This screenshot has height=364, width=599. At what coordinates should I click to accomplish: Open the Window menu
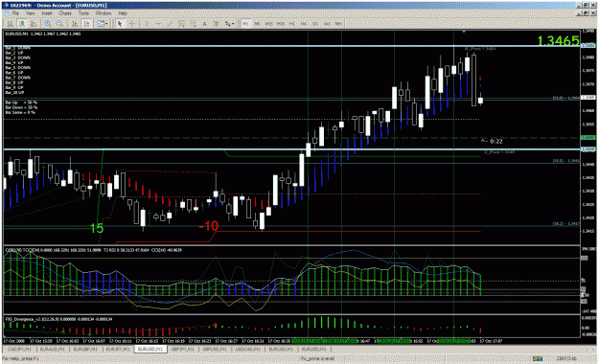104,13
